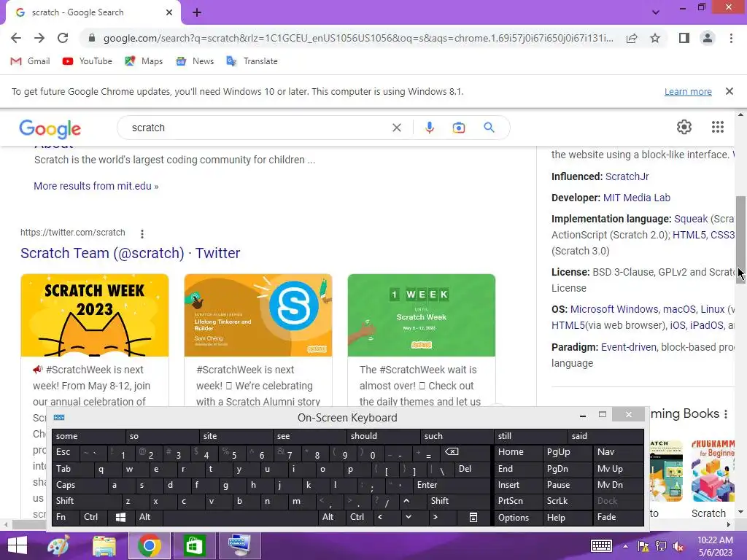Click inside the Google search box
The image size is (747, 560).
point(258,128)
